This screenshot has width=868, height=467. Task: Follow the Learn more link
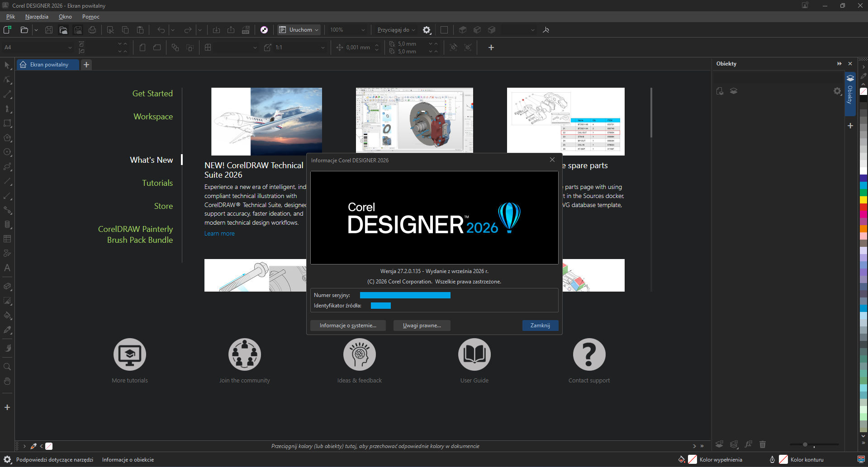click(x=219, y=234)
